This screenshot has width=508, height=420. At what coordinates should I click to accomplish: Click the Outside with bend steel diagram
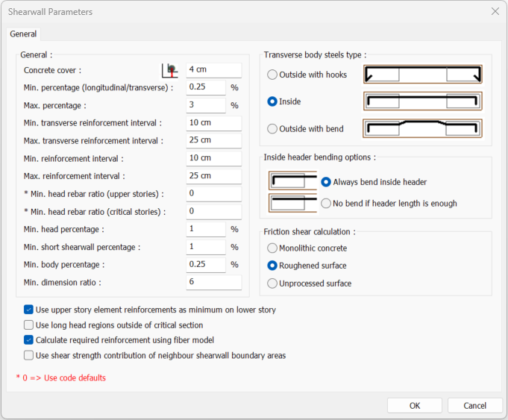tap(422, 128)
